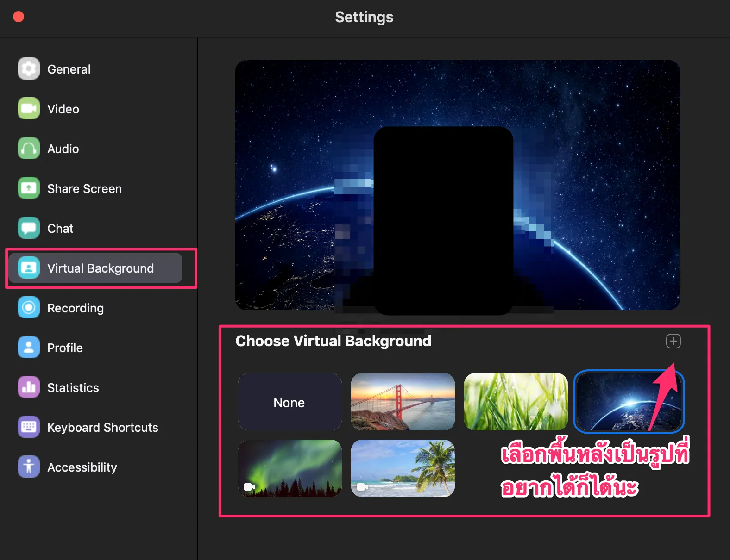Click the purple Statistics chart icon
The image size is (730, 560).
coord(29,387)
